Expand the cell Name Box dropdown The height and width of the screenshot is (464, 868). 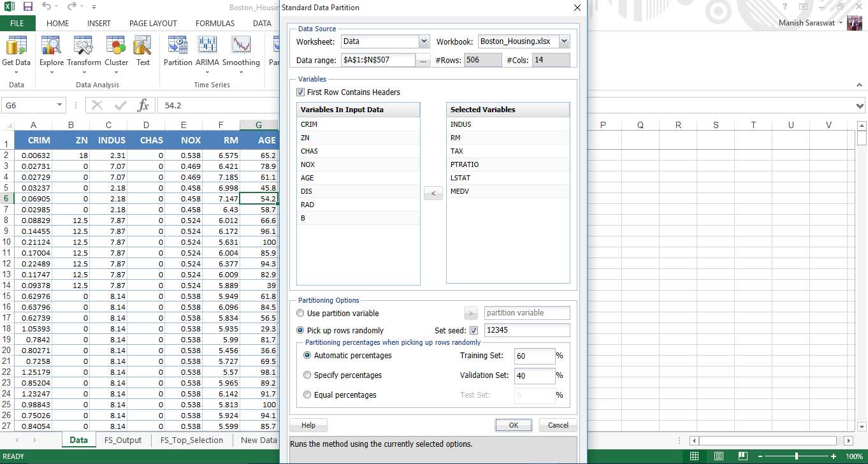[60, 105]
